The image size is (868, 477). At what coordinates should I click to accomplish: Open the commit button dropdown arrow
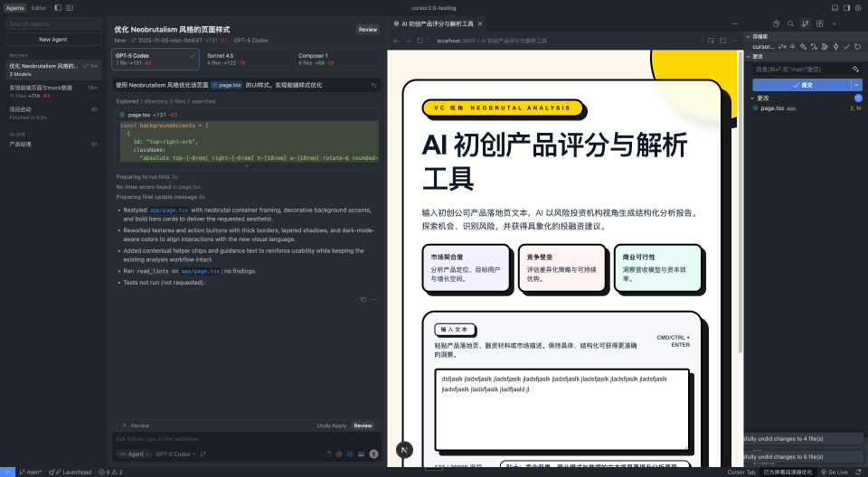(x=856, y=84)
